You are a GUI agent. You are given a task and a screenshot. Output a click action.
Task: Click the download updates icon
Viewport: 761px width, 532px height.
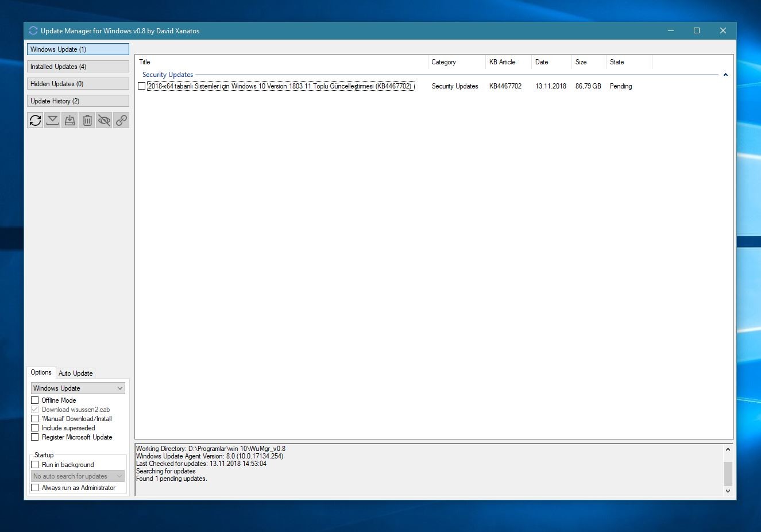click(52, 120)
